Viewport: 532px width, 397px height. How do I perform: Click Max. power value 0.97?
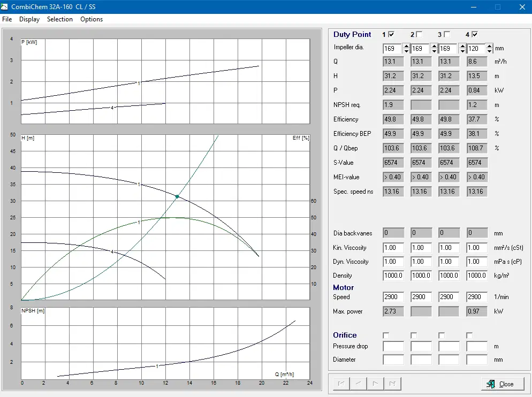click(477, 311)
